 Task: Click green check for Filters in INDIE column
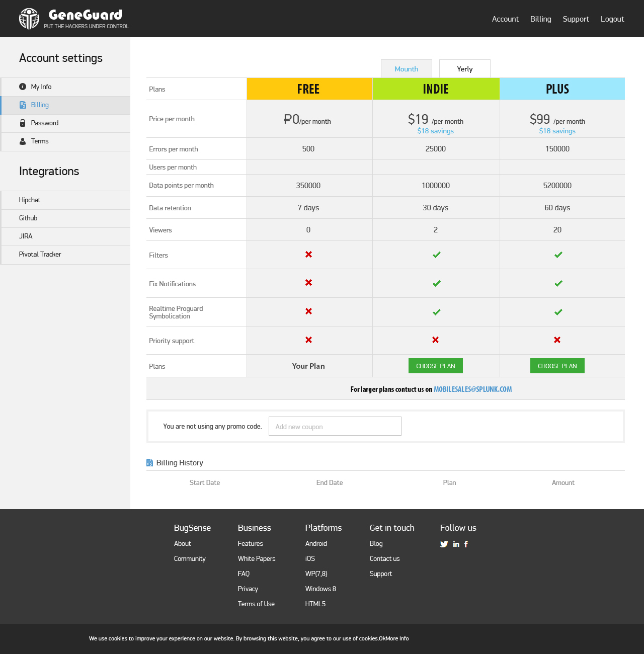coord(436,255)
